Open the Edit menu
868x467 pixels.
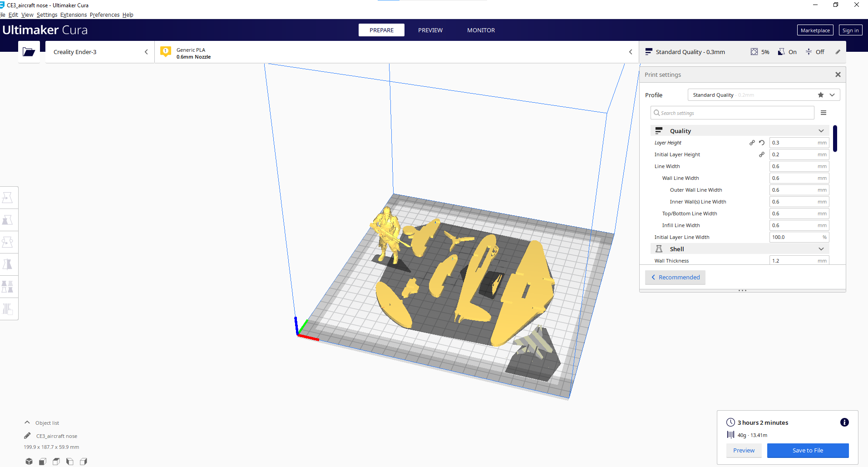point(13,15)
